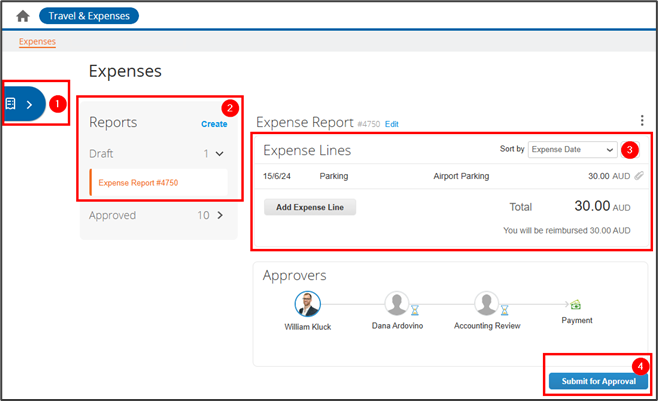Open the Sort by Expense Date dropdown
The height and width of the screenshot is (401, 658).
(x=572, y=150)
